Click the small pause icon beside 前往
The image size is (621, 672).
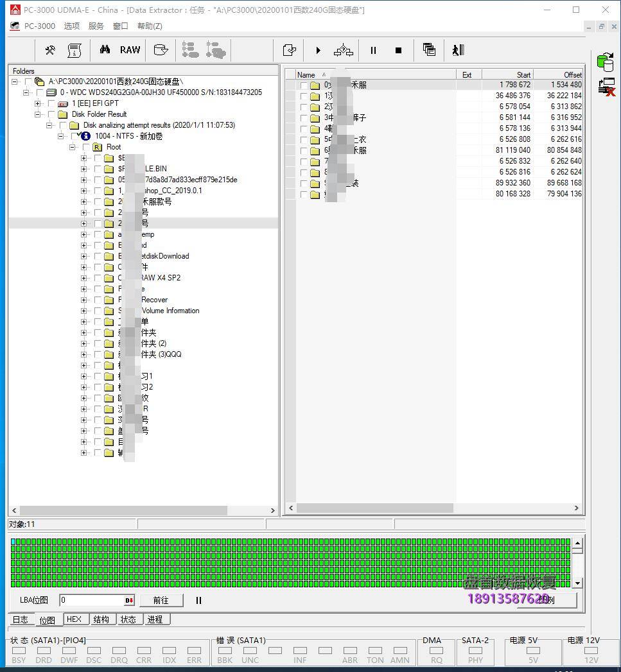(x=198, y=600)
